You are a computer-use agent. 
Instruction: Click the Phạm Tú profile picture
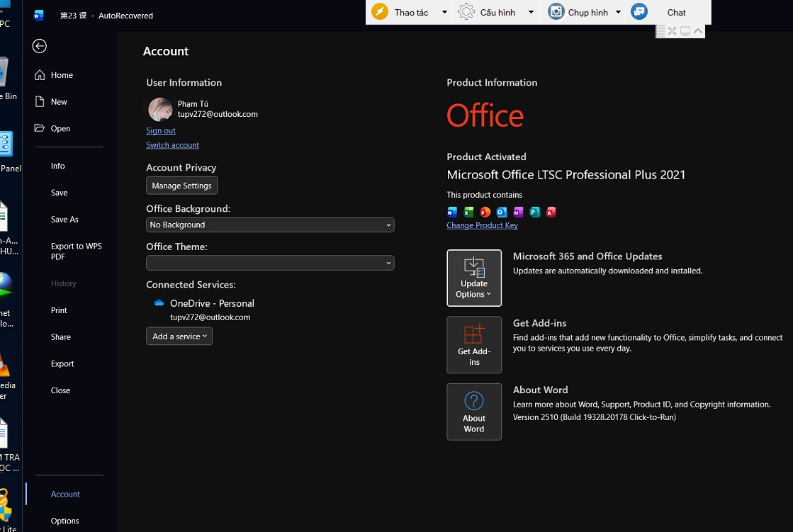(x=160, y=110)
